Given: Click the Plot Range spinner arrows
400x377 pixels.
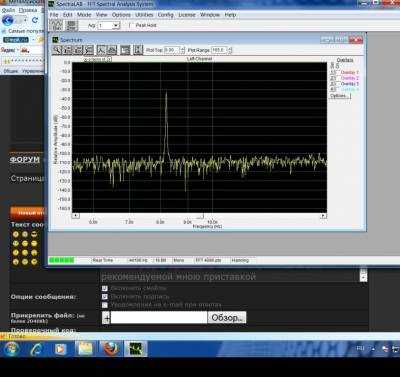Looking at the screenshot, I should click(x=229, y=50).
